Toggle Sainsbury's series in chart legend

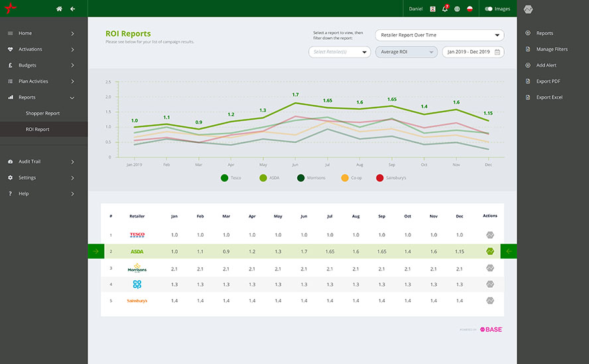(380, 178)
